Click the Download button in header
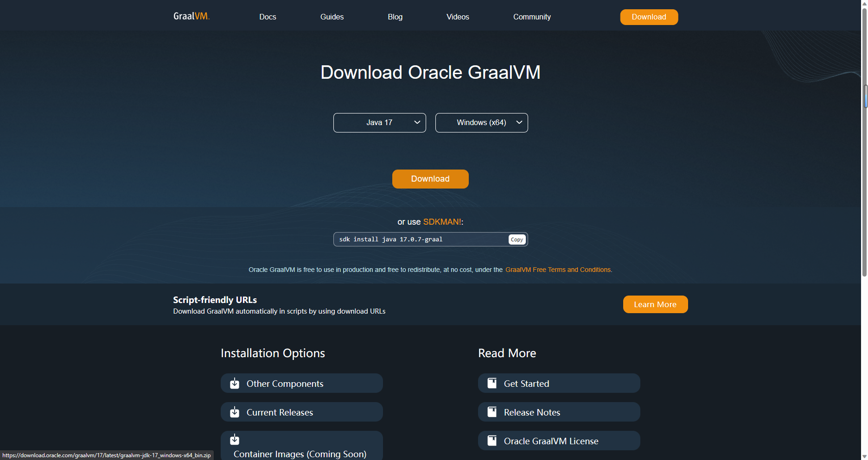The width and height of the screenshot is (868, 460). 649,17
